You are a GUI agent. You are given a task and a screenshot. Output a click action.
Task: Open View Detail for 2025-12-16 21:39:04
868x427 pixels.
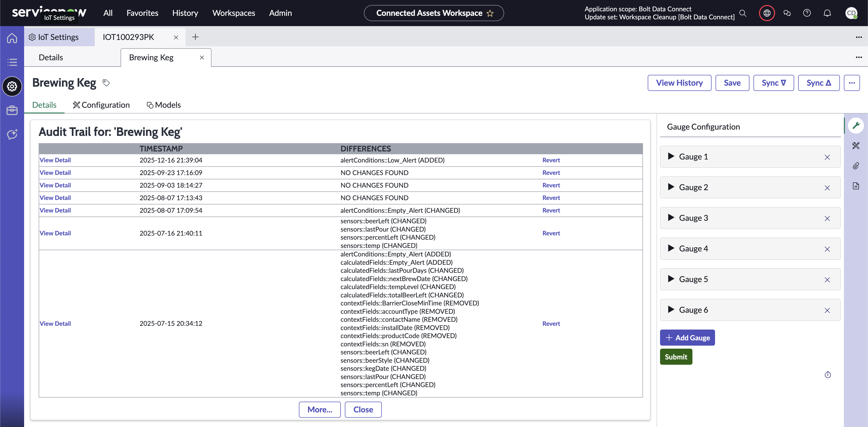point(55,160)
